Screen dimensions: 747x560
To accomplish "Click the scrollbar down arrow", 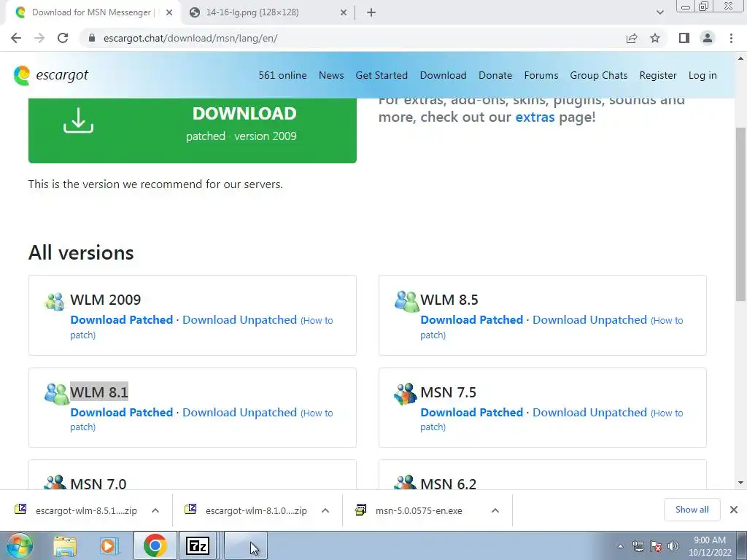I will pyautogui.click(x=740, y=483).
